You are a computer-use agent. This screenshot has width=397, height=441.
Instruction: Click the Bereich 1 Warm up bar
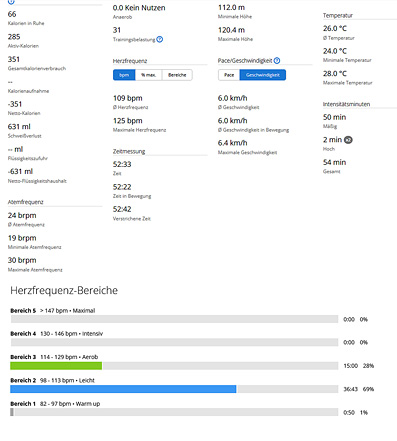tap(174, 412)
